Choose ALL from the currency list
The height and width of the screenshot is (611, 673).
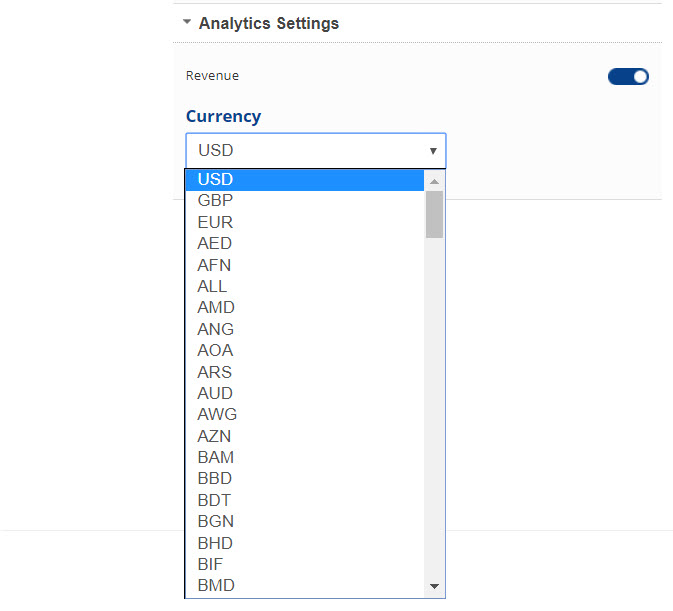pyautogui.click(x=213, y=287)
